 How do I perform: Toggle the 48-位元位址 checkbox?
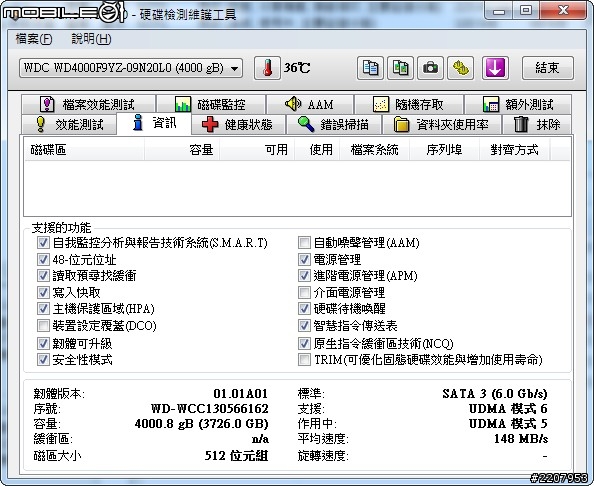tap(43, 259)
